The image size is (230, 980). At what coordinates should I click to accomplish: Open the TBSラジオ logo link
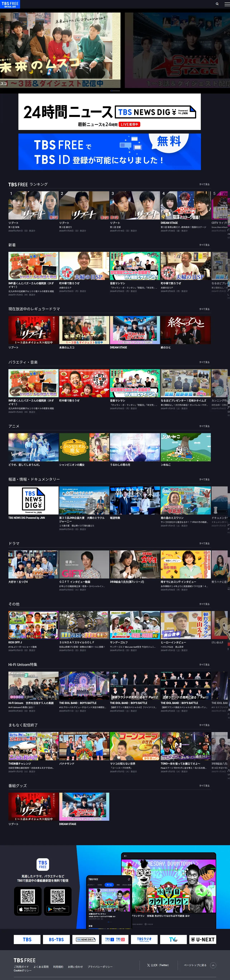(x=144, y=939)
